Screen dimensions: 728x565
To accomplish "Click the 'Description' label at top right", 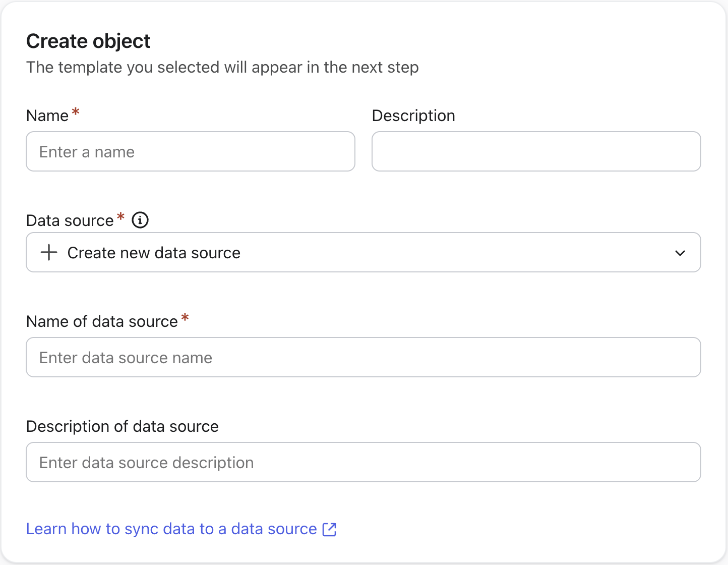I will (x=413, y=116).
